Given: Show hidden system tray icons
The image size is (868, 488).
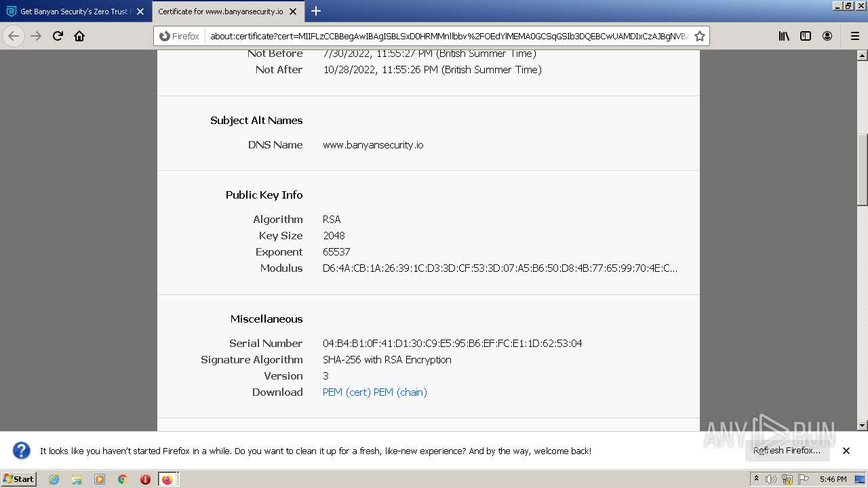Looking at the screenshot, I should [x=756, y=479].
